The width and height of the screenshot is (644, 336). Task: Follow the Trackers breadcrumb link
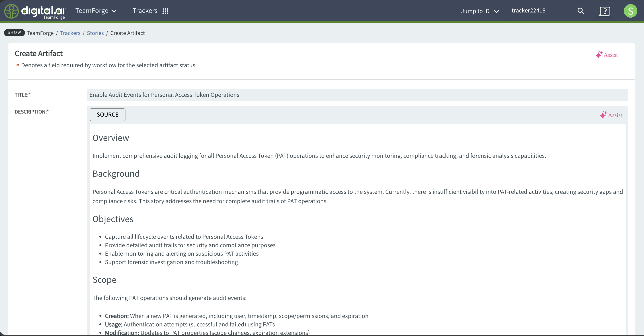[x=70, y=33]
